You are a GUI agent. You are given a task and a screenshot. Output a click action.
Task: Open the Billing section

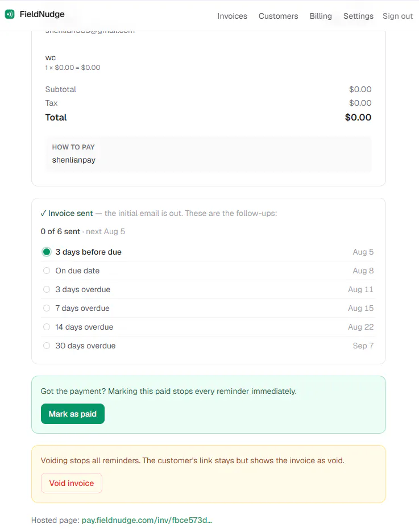[321, 16]
